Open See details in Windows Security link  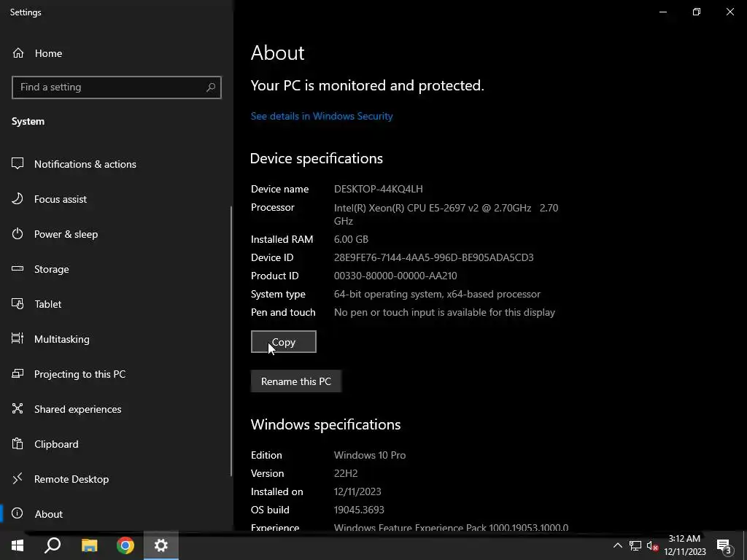pos(322,116)
